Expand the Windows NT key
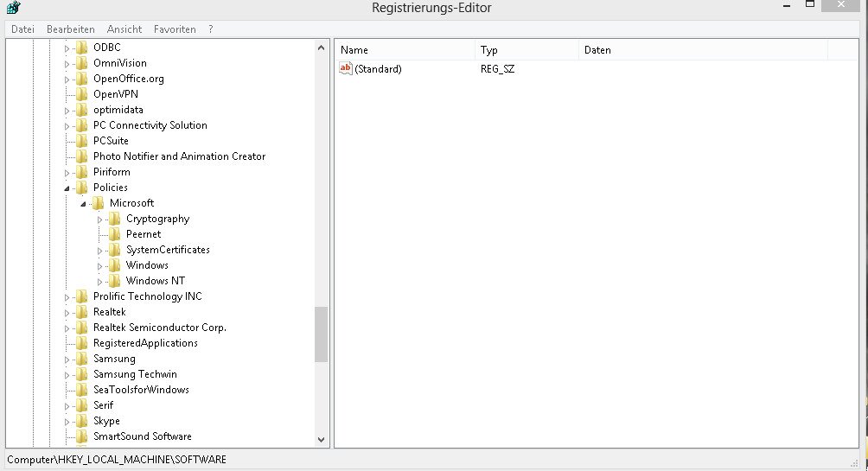Image resolution: width=868 pixels, height=471 pixels. [x=99, y=282]
